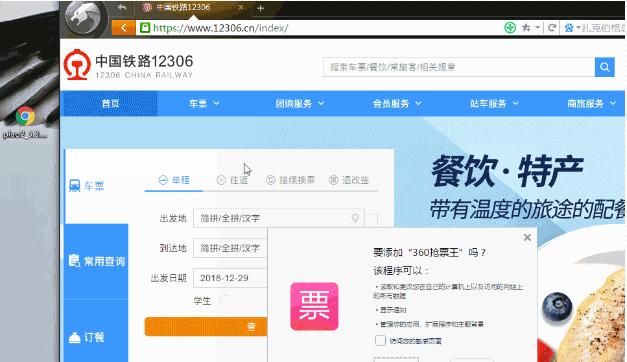Click the undo tab arrow icon
The image size is (627, 362).
[x=122, y=8]
